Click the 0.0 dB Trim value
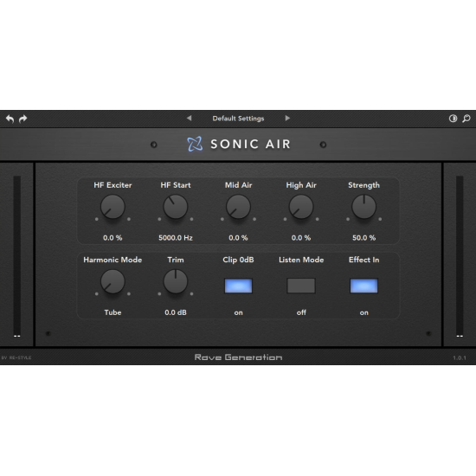The width and height of the screenshot is (476, 476). click(176, 312)
